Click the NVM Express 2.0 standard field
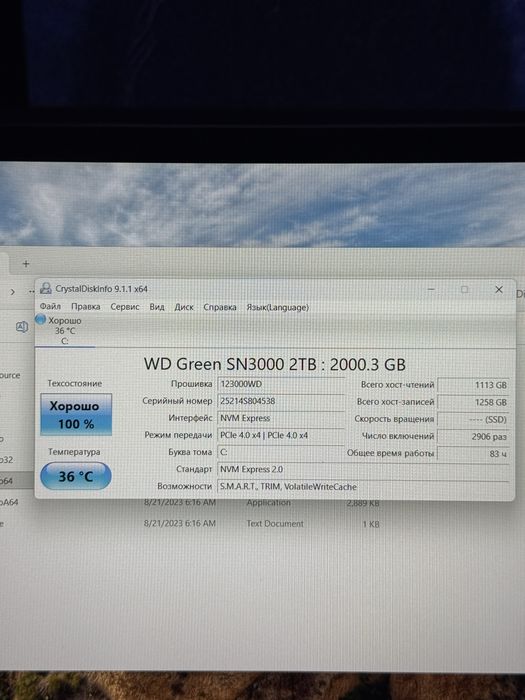Viewport: 525px width, 700px height. tap(363, 470)
